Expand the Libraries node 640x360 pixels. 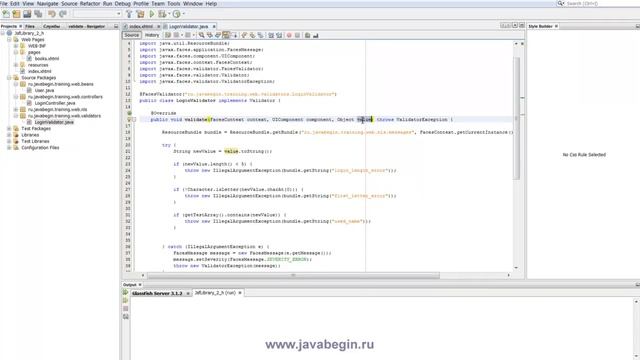coord(9,135)
